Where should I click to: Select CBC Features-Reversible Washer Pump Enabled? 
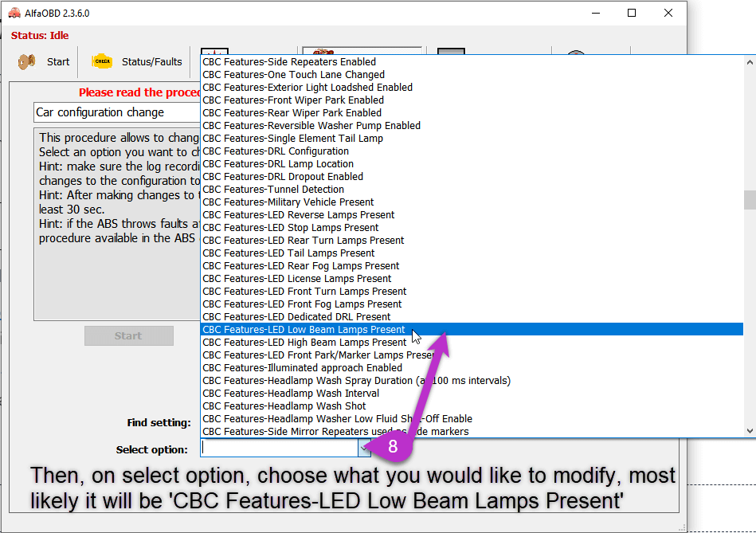point(472,126)
